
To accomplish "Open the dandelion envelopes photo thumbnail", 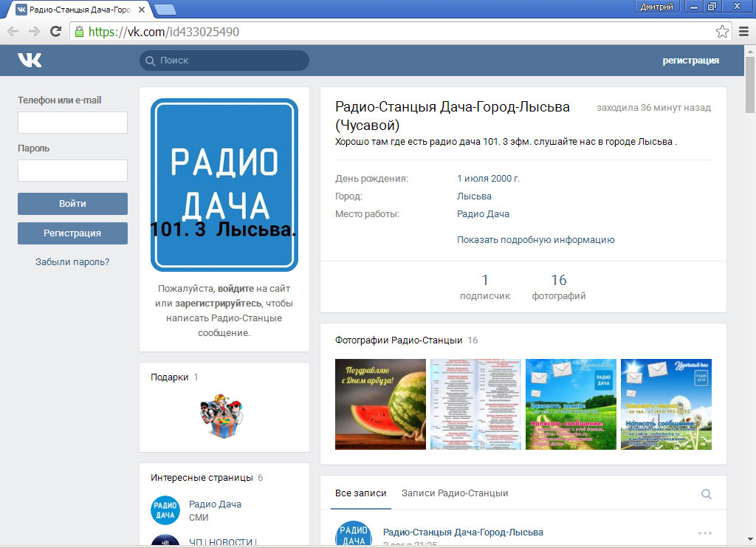I will 667,404.
